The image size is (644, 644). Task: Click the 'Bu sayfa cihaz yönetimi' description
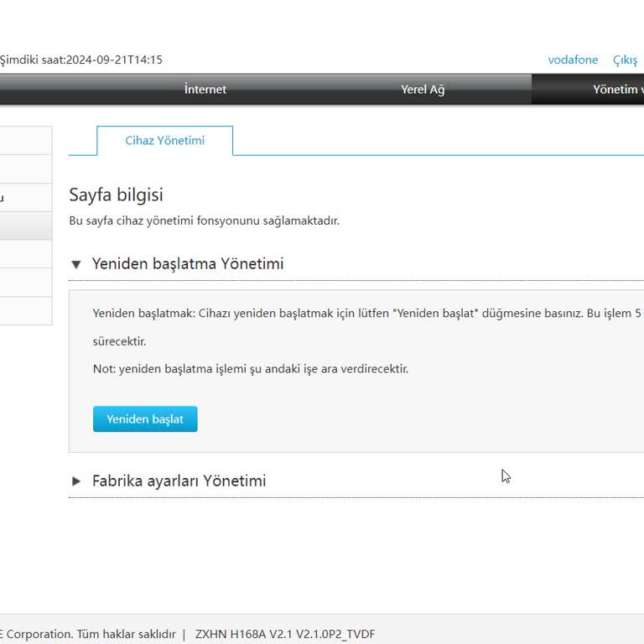204,221
